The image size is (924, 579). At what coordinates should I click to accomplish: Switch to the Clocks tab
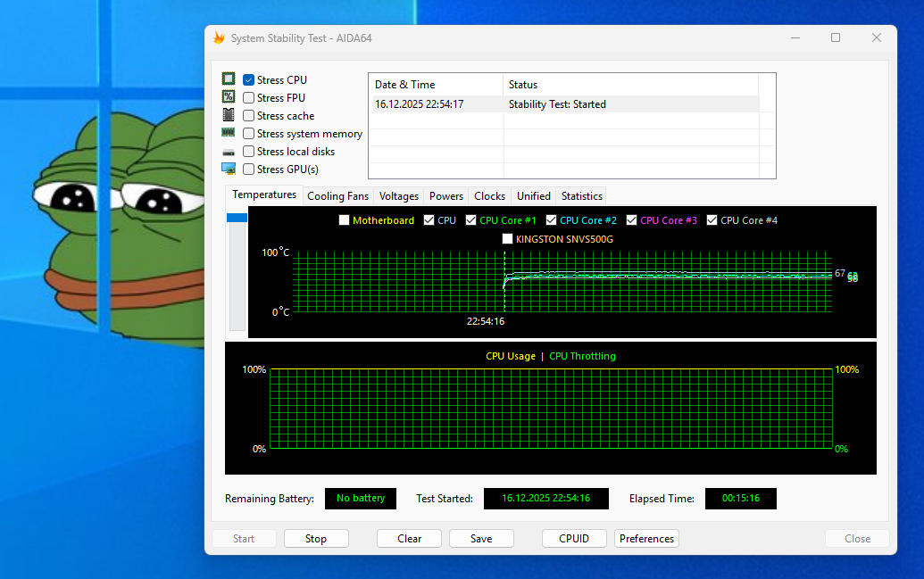point(490,196)
